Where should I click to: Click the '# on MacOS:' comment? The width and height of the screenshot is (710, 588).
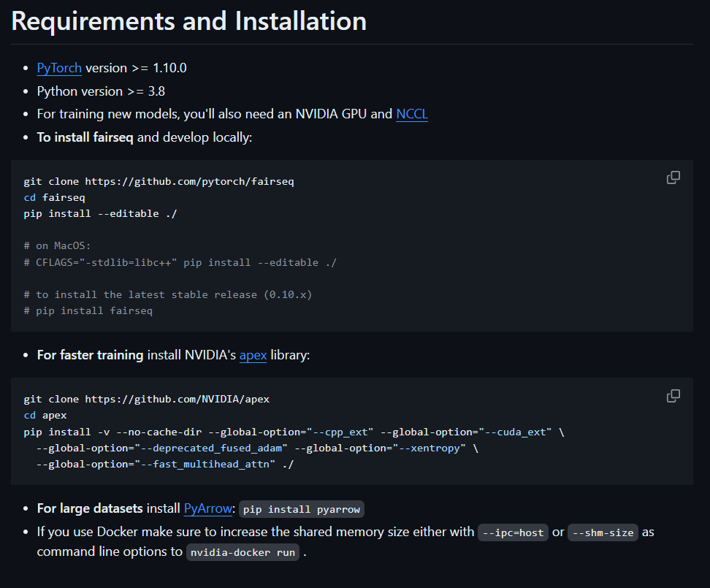(57, 246)
